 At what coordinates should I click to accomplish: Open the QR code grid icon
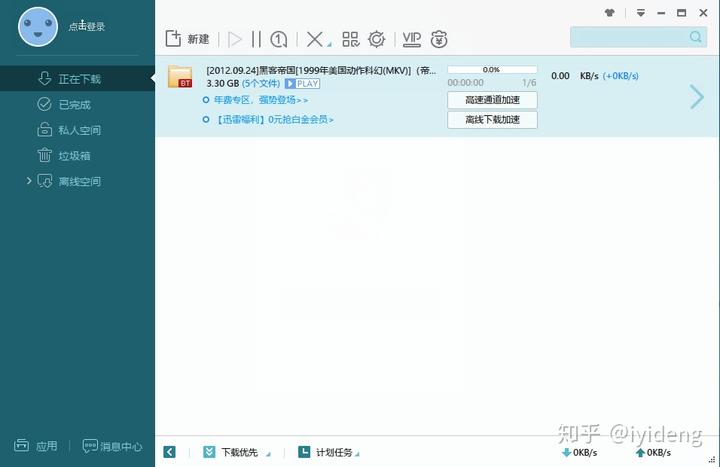pos(350,39)
